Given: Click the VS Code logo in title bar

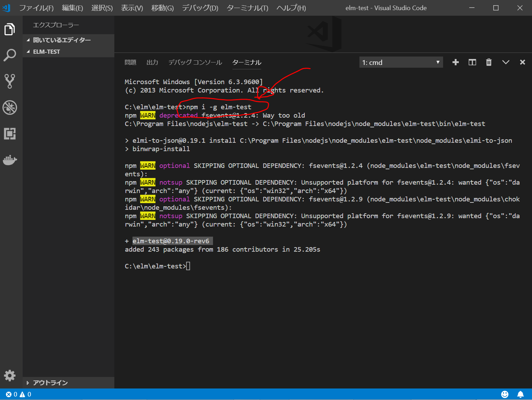Looking at the screenshot, I should [6, 8].
